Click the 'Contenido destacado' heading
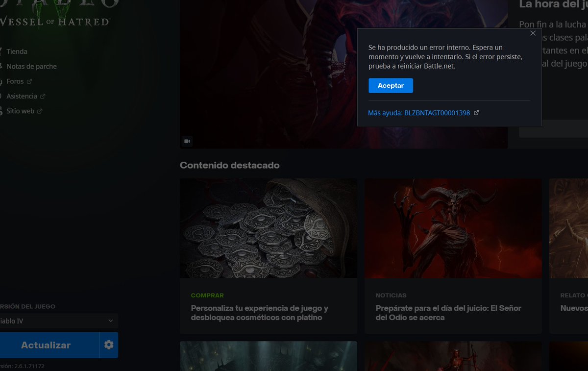This screenshot has height=371, width=588. click(229, 165)
